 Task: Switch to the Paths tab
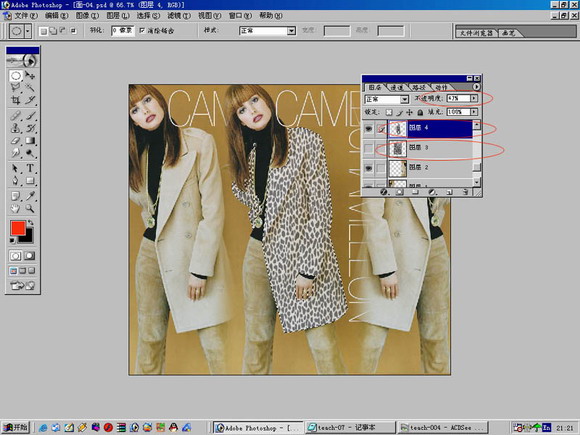pos(419,87)
